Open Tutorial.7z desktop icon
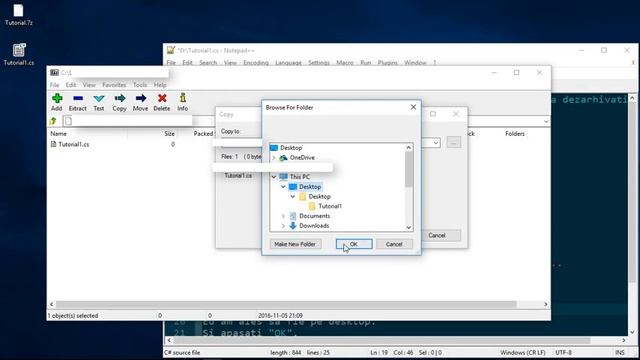Screen dimensions: 640x360 (18, 15)
